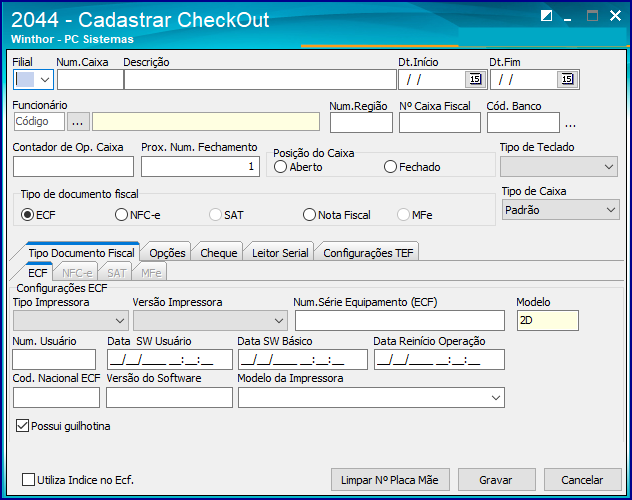Click the Cod. Nacional ECF field
Viewport: 632px width, 500px height.
tap(56, 398)
